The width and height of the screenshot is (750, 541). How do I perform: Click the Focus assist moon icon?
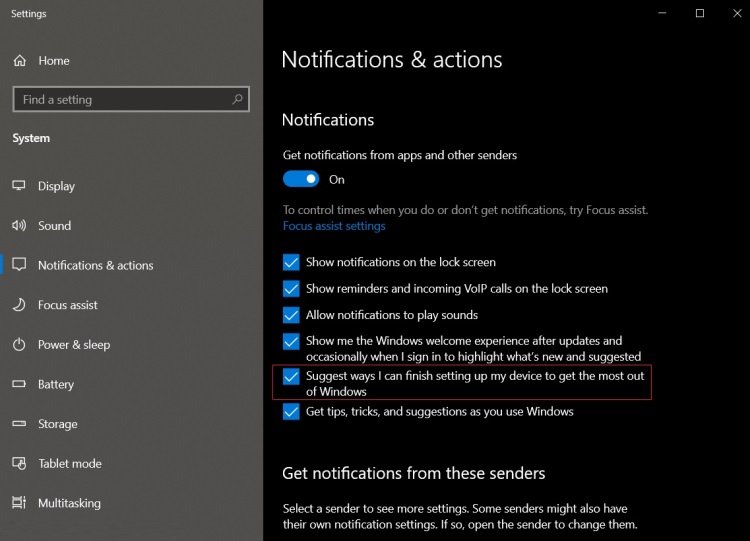(x=19, y=305)
